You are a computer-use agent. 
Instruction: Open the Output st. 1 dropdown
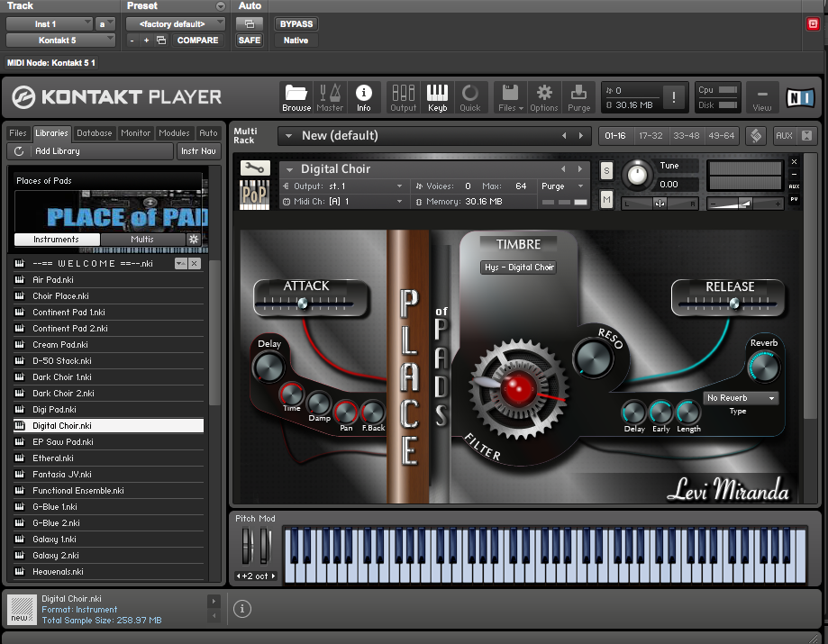tap(343, 186)
